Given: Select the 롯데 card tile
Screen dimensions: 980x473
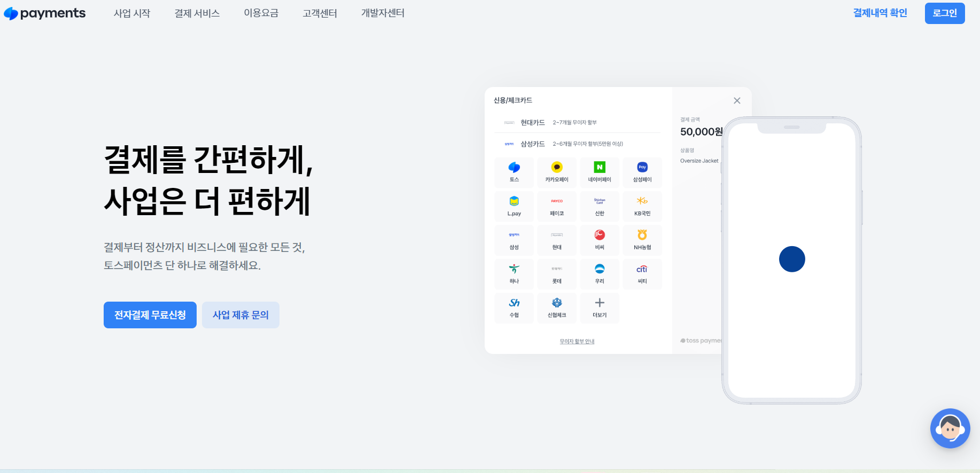Looking at the screenshot, I should (557, 274).
